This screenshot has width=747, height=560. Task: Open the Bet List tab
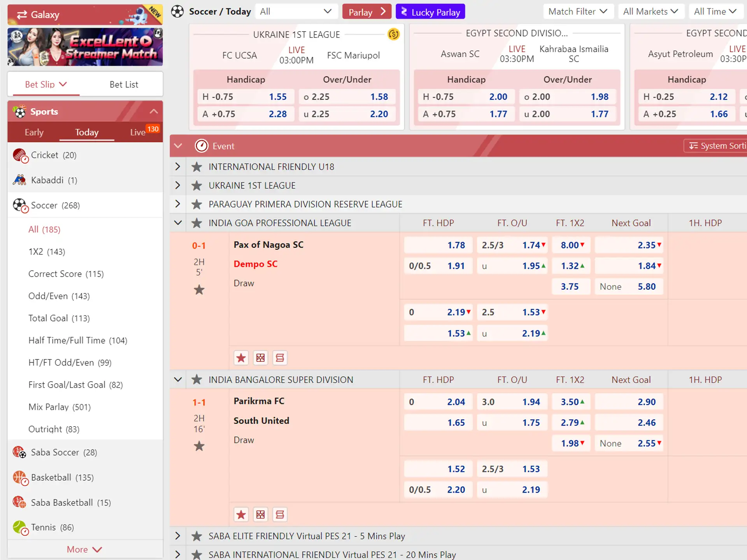[x=124, y=84]
